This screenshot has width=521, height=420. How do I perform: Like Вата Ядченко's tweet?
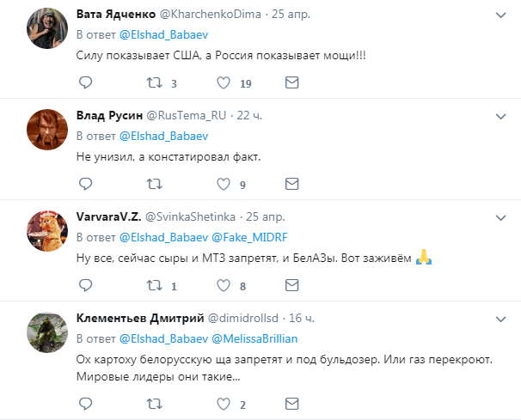coord(224,83)
